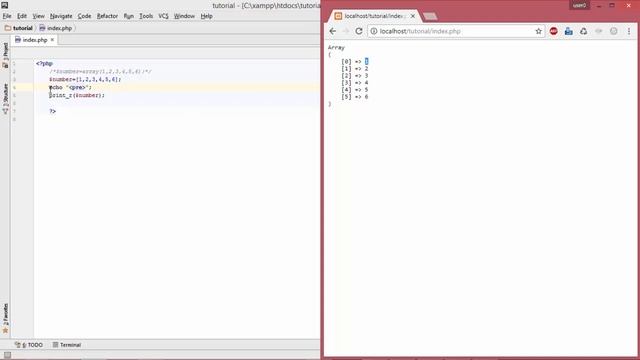
Task: View site information icon in address bar
Action: (x=373, y=31)
